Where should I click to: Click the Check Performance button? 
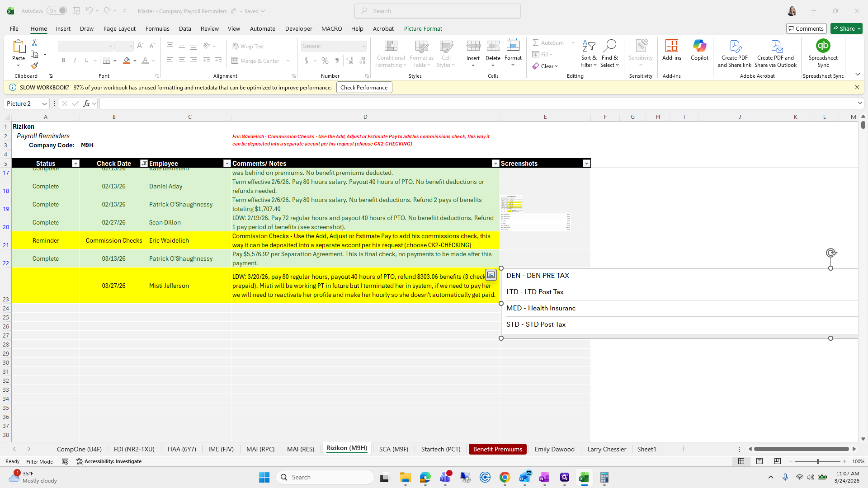(x=364, y=88)
